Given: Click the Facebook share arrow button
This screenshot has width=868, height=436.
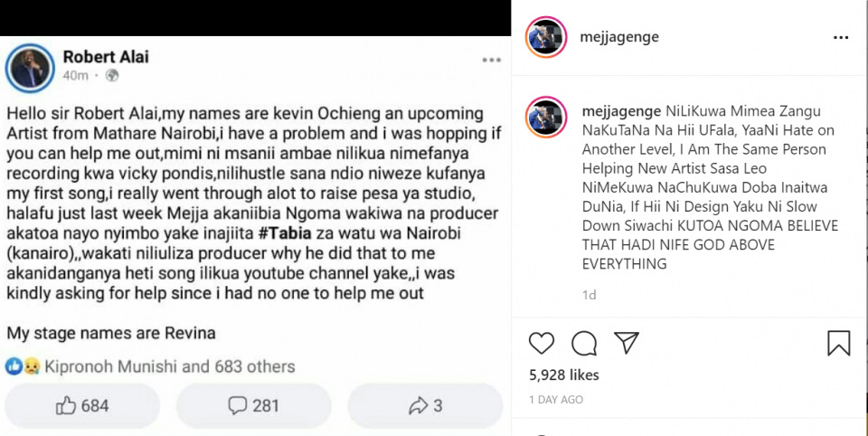Looking at the screenshot, I should (425, 406).
